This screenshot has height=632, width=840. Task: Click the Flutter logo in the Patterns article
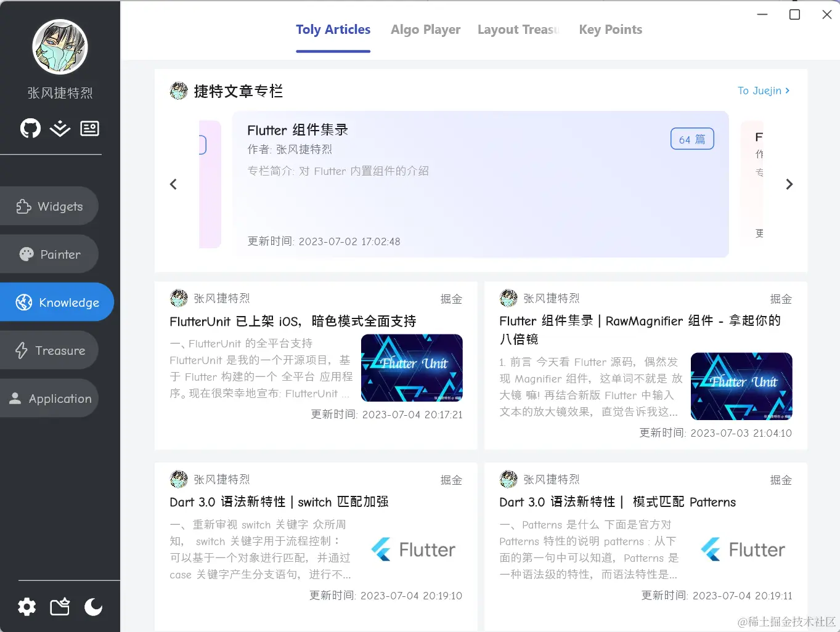743,549
